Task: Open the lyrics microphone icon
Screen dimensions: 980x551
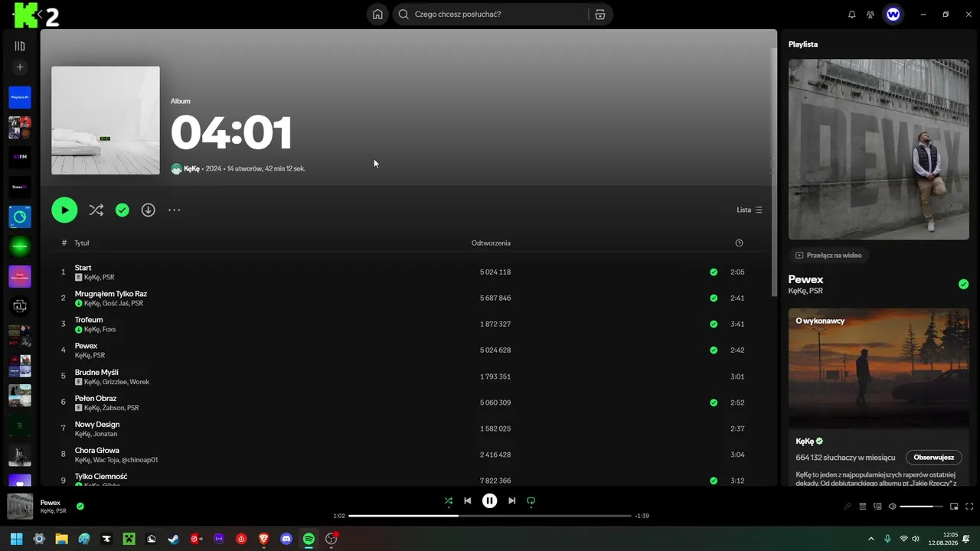Action: pyautogui.click(x=848, y=507)
